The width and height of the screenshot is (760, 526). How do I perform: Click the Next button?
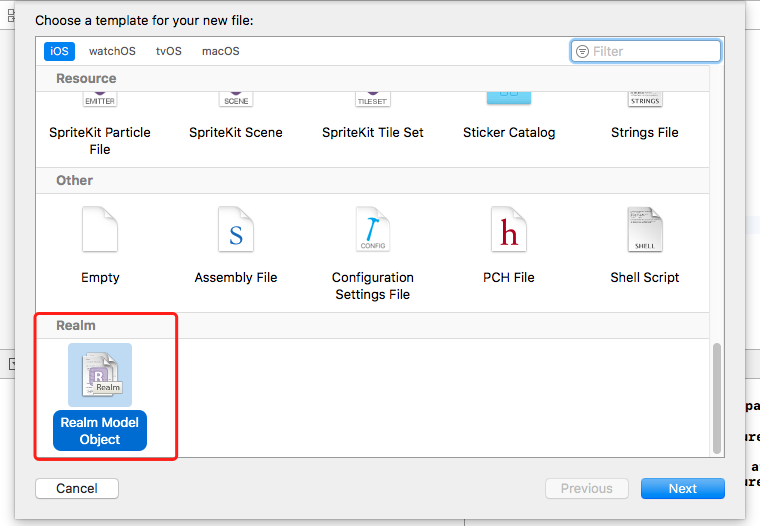682,488
